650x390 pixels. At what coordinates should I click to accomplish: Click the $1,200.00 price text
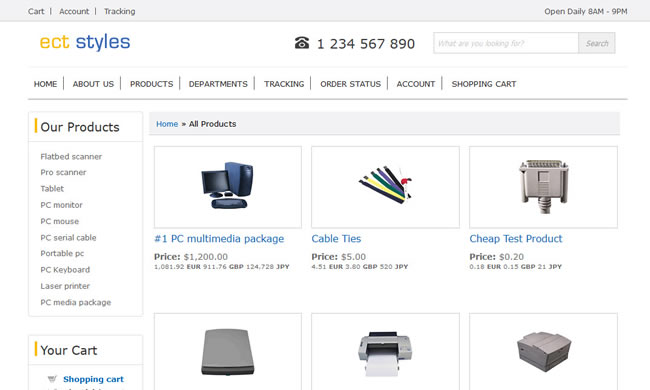point(206,257)
